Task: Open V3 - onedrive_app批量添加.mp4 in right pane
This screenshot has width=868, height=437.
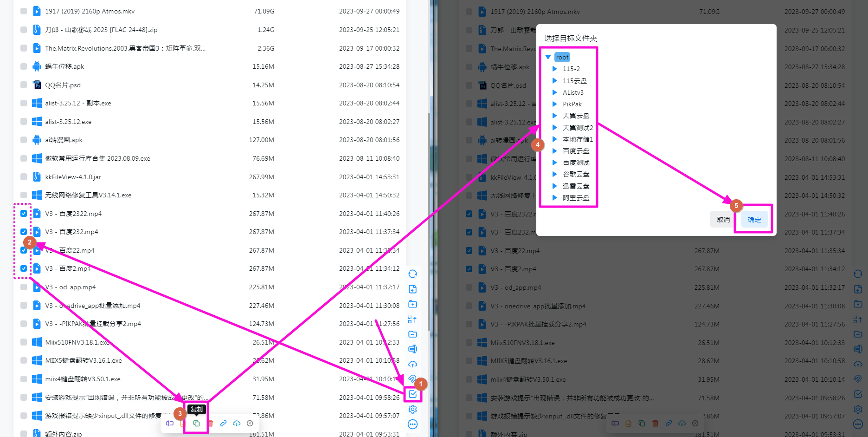Action: [538, 306]
